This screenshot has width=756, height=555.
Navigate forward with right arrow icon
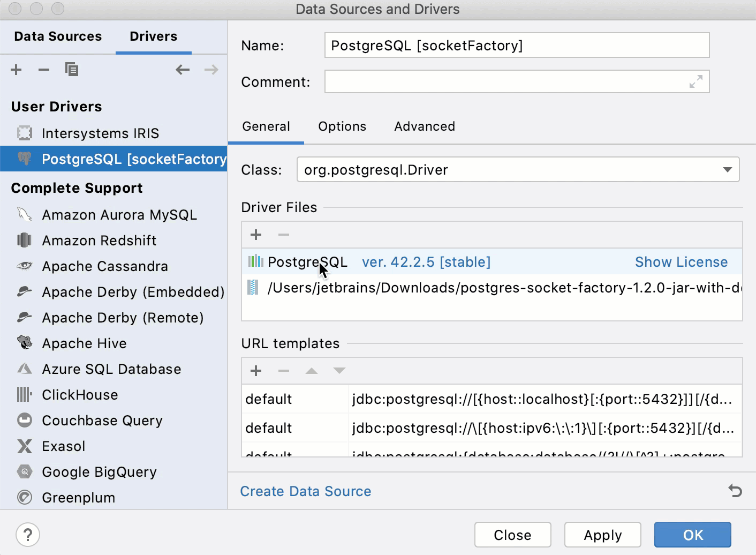point(211,70)
